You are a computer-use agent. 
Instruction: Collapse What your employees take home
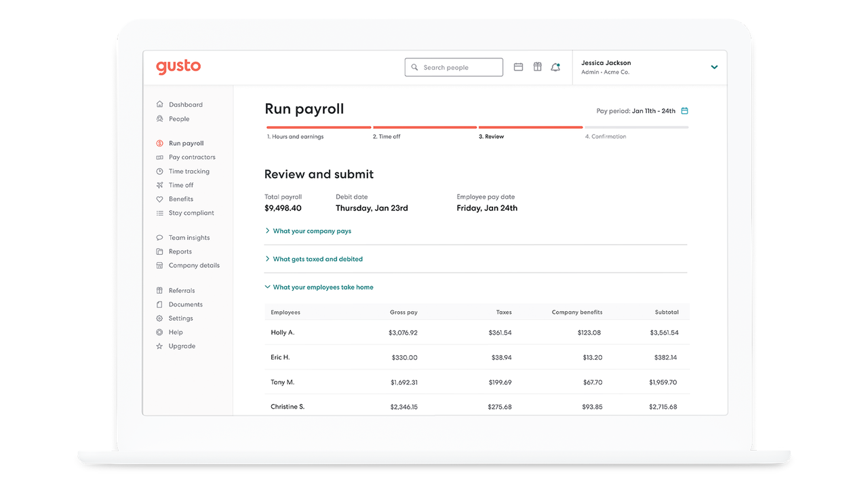(x=322, y=287)
